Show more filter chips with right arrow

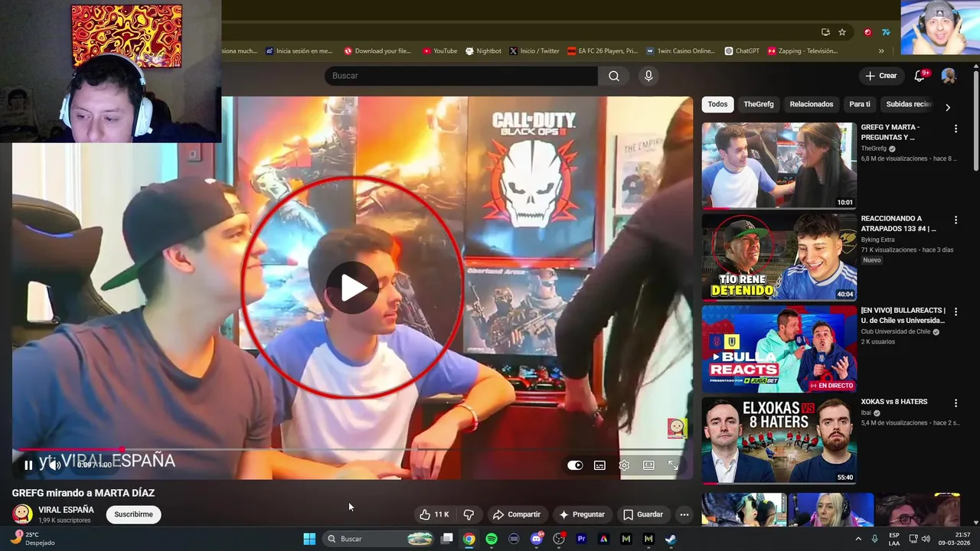coord(948,107)
